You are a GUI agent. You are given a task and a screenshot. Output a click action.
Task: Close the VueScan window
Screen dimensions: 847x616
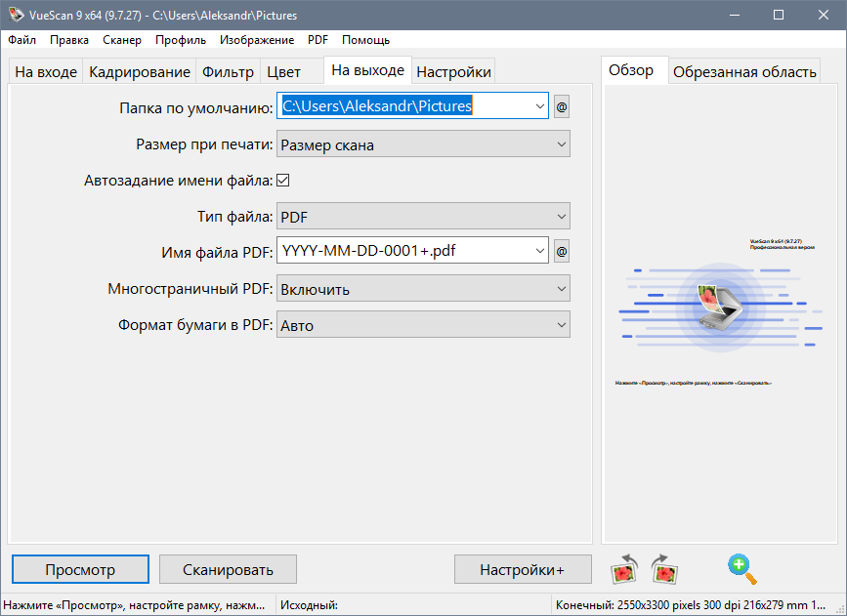point(824,15)
